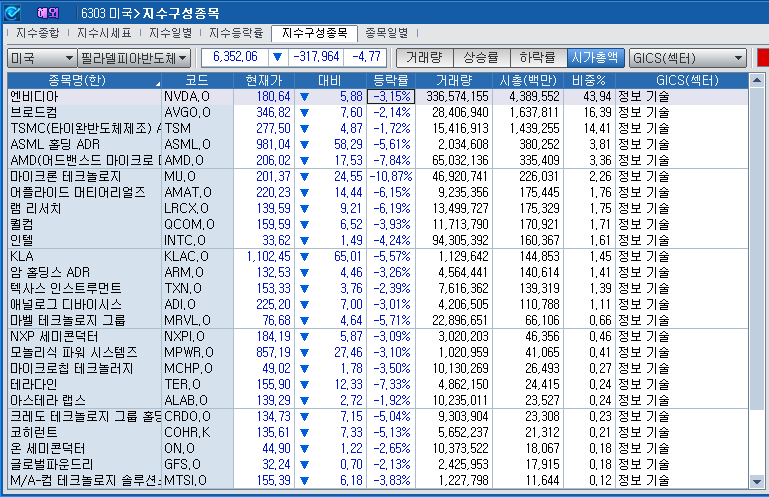Screen dimensions: 769x497
Task: Click the 코드 column header
Action: point(197,80)
